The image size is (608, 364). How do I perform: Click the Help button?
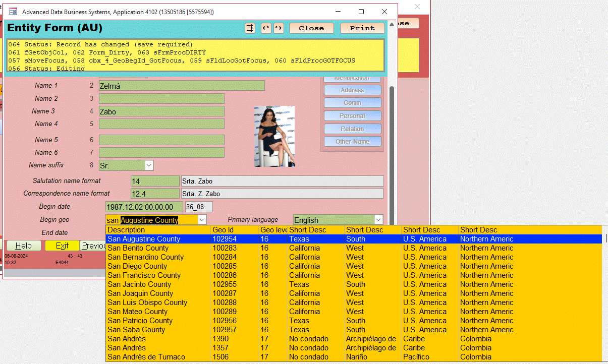[x=23, y=246]
